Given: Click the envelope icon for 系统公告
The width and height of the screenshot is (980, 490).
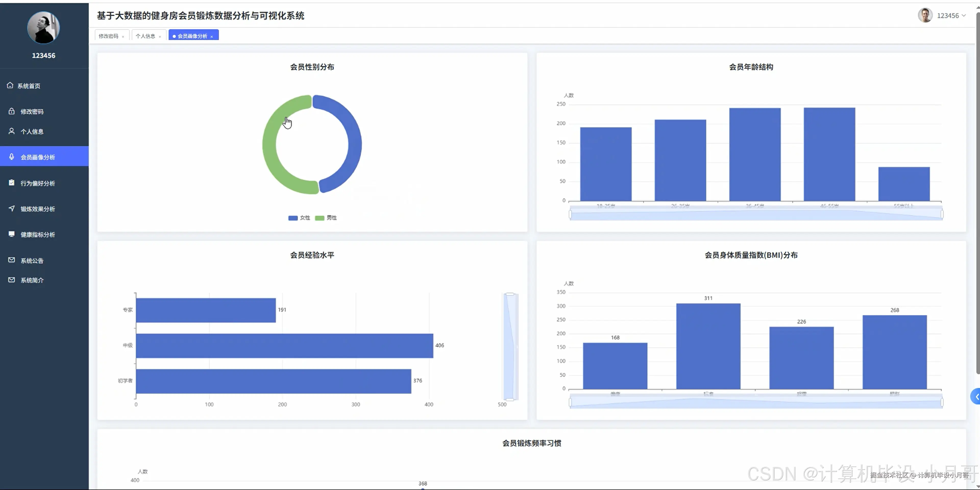Looking at the screenshot, I should pos(12,260).
